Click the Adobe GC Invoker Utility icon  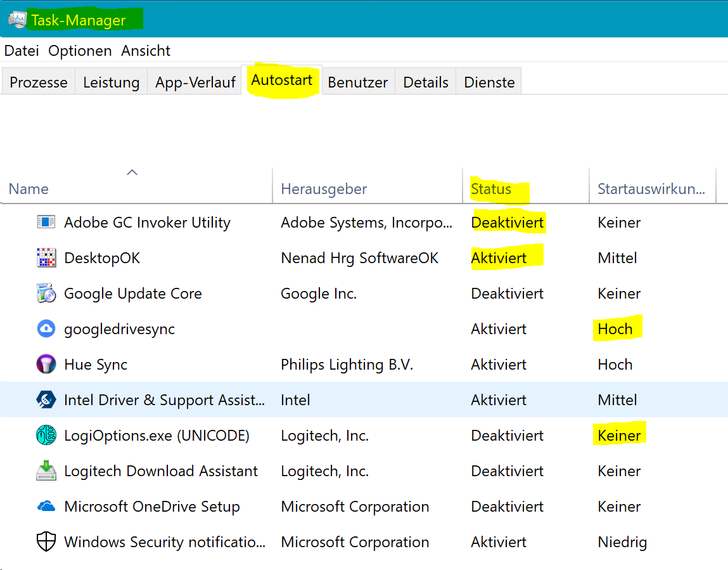[x=46, y=223]
